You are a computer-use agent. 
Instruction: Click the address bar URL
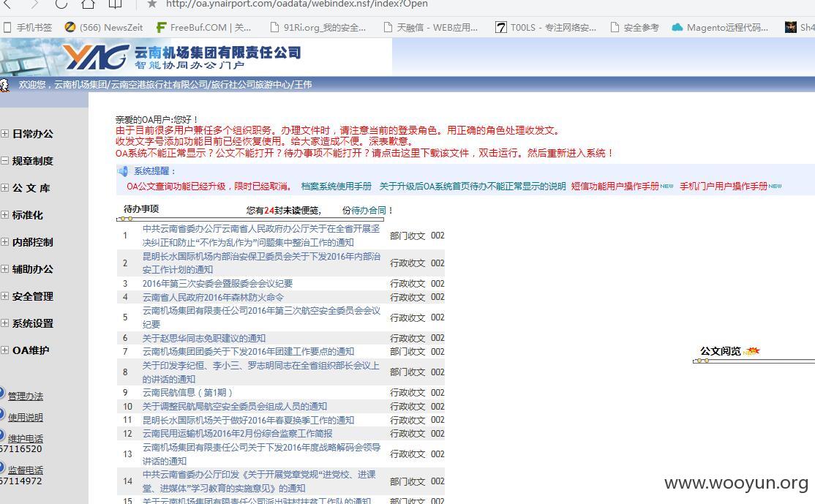(x=297, y=4)
